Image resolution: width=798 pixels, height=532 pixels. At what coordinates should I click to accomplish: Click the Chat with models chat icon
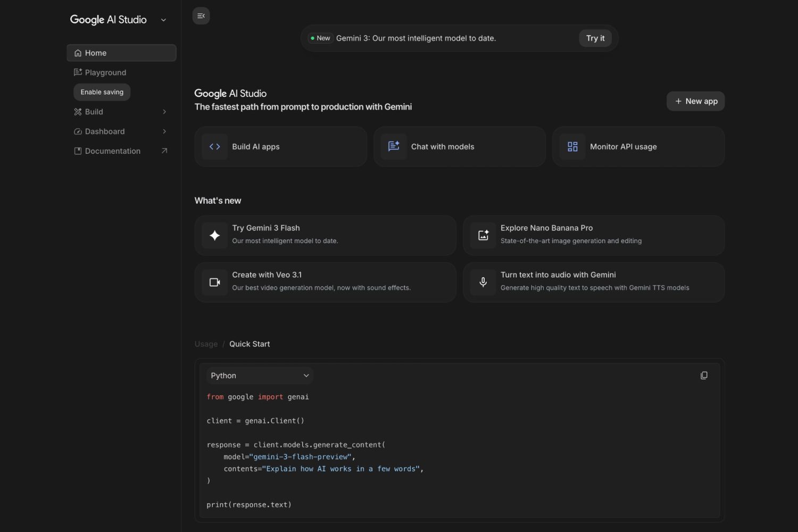coord(393,146)
